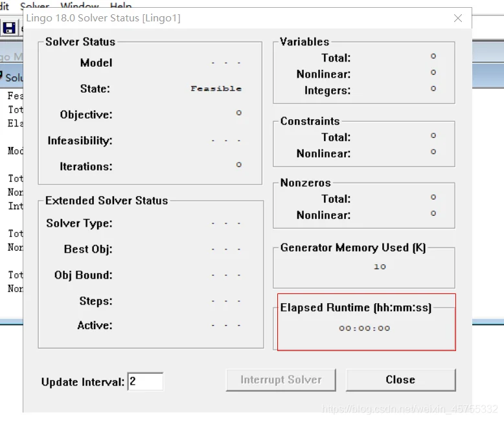Screen dimensions: 504x421
Task: Click the Variables Total value
Action: point(433,56)
